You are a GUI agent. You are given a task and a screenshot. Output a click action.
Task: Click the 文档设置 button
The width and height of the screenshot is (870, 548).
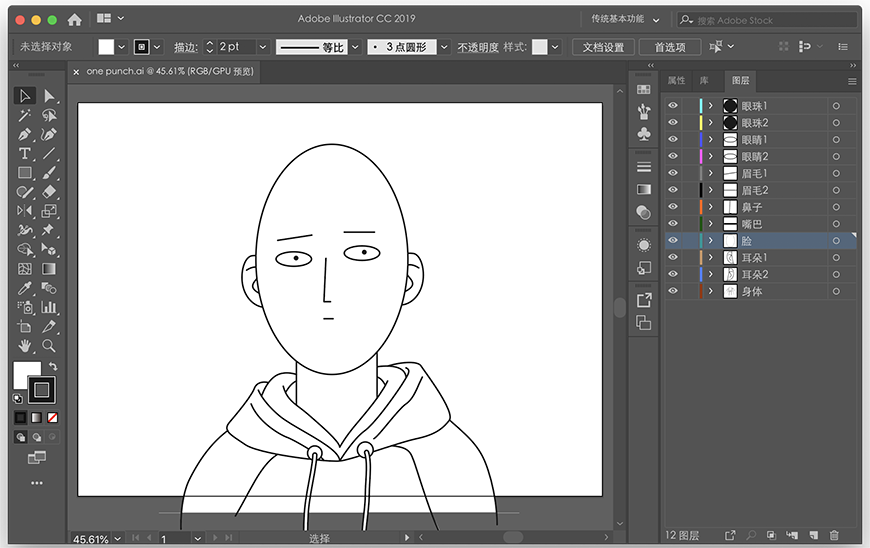603,47
